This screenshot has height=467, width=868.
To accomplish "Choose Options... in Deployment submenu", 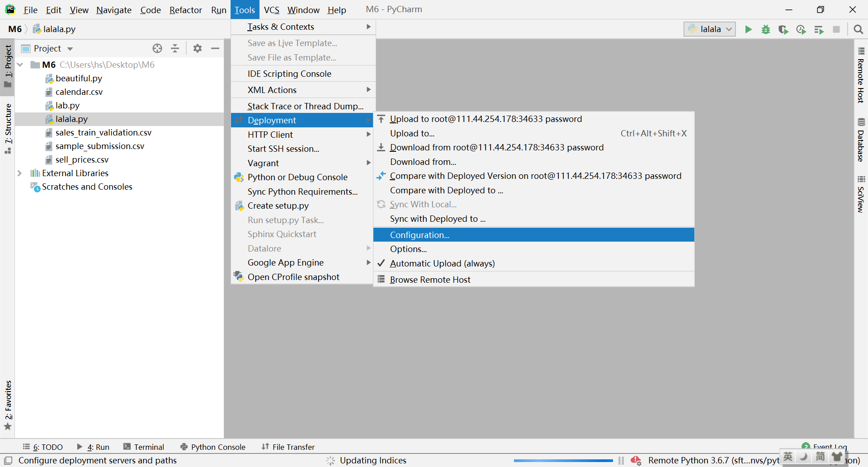I will click(534, 249).
